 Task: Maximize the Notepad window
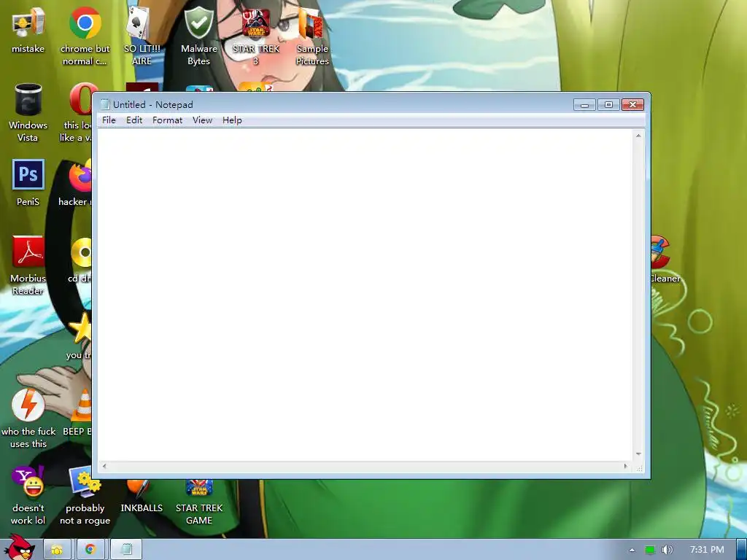608,105
